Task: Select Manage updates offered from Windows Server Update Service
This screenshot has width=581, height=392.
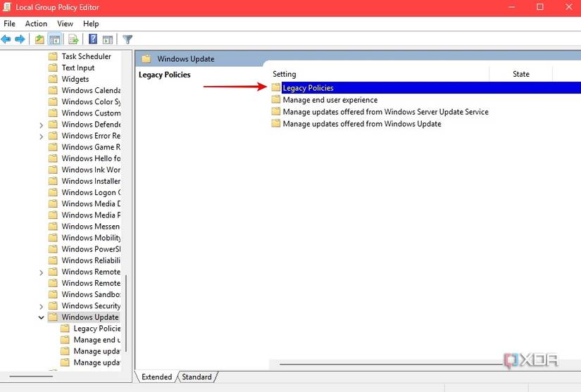Action: pyautogui.click(x=385, y=111)
